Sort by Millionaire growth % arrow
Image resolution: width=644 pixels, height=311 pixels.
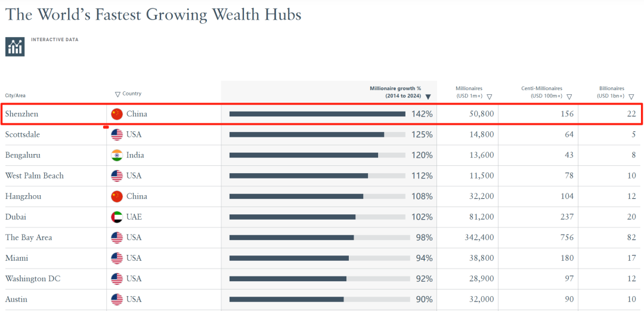428,97
